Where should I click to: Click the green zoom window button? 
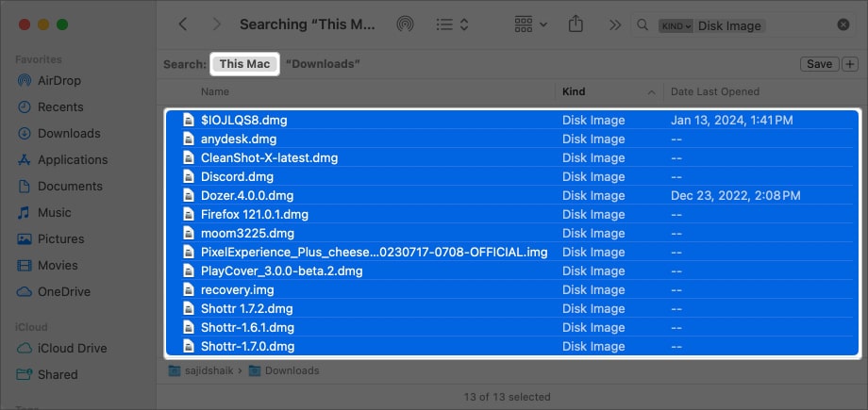(x=62, y=25)
